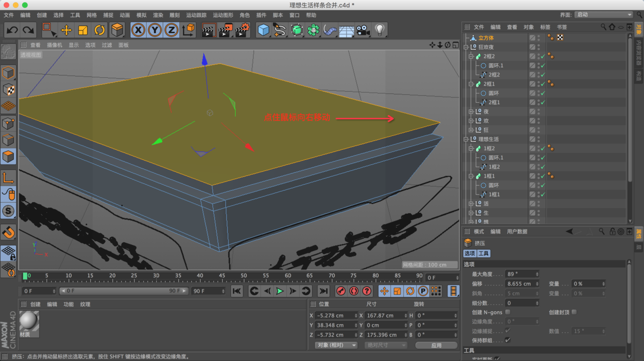Click the Render View clapperboard icon
The width and height of the screenshot is (644, 361).
208,30
